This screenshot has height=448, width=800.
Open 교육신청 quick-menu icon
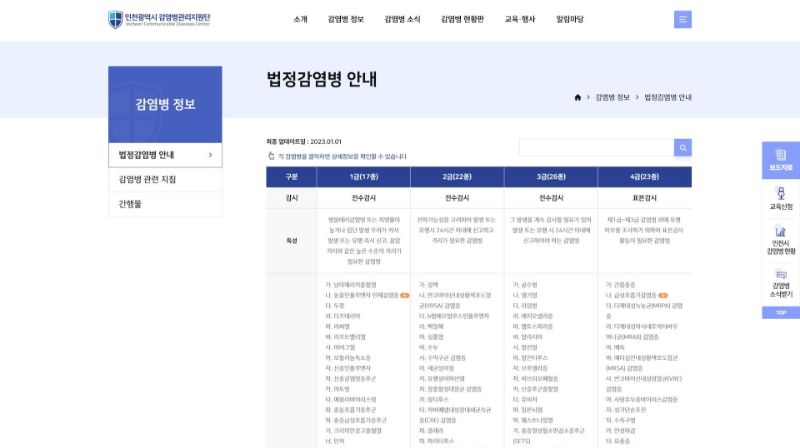[x=781, y=199]
